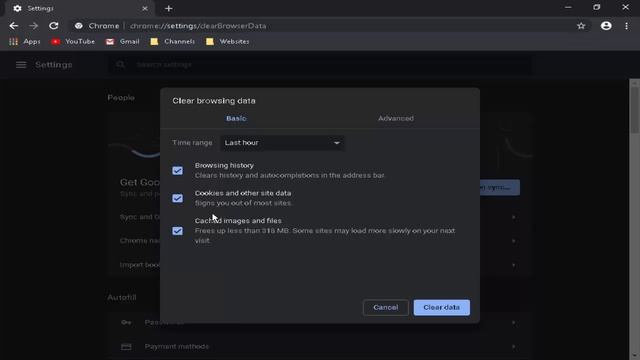
Task: Reload the page with the refresh icon
Action: 53,26
